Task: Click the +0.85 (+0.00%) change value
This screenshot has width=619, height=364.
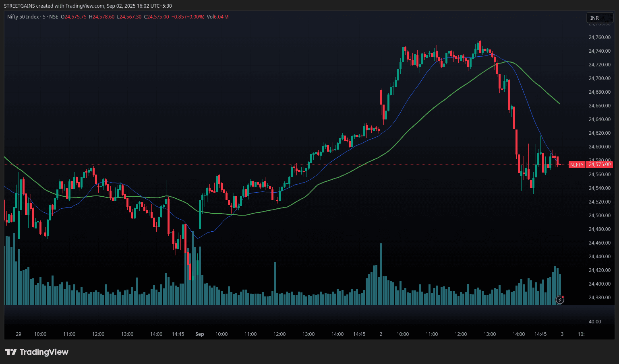Action: point(188,17)
